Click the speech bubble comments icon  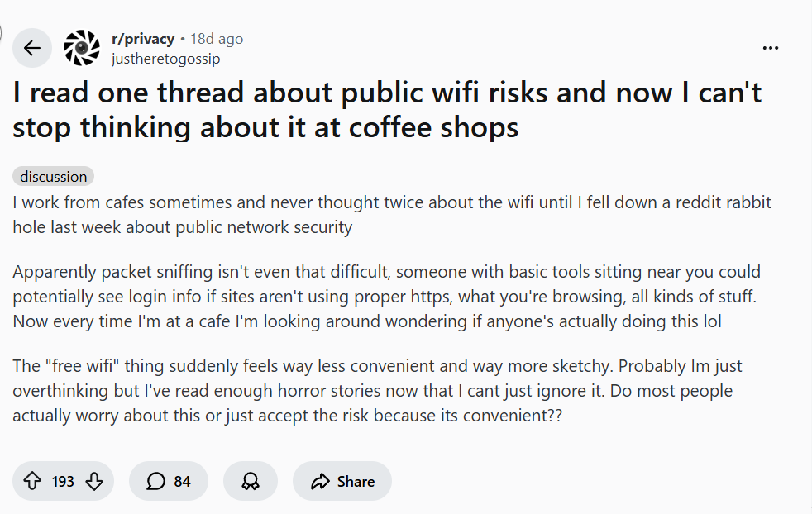(155, 481)
